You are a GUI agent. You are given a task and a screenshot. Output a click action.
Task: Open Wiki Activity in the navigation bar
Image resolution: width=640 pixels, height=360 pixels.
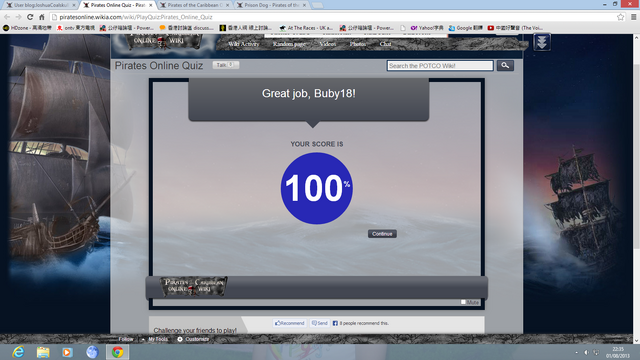244,44
